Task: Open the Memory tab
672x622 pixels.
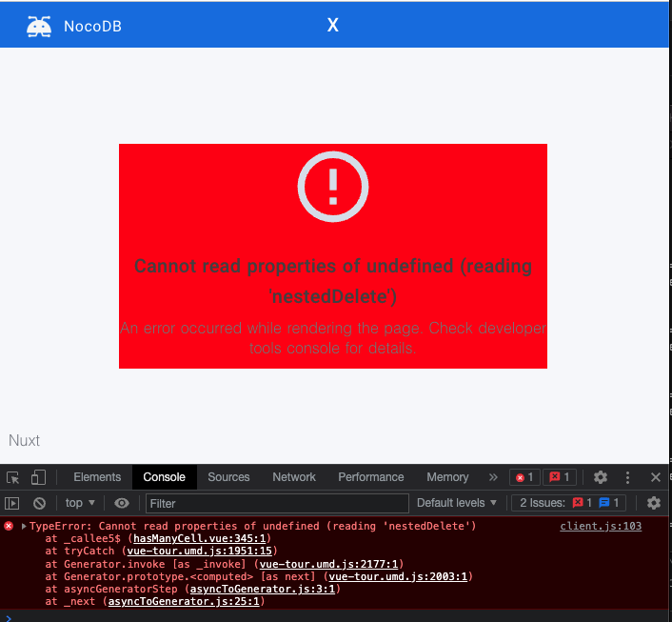Action: click(447, 477)
